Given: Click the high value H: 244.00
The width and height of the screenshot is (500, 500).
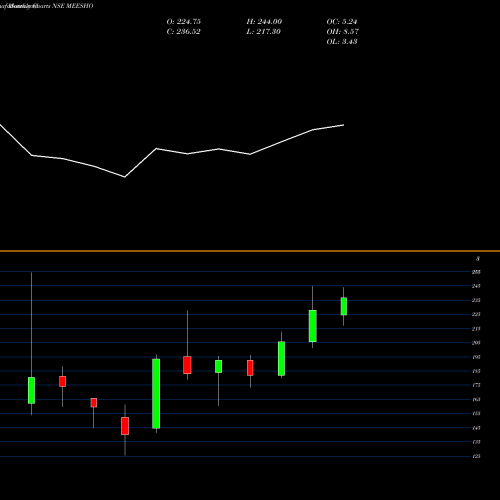Looking at the screenshot, I should [x=264, y=22].
